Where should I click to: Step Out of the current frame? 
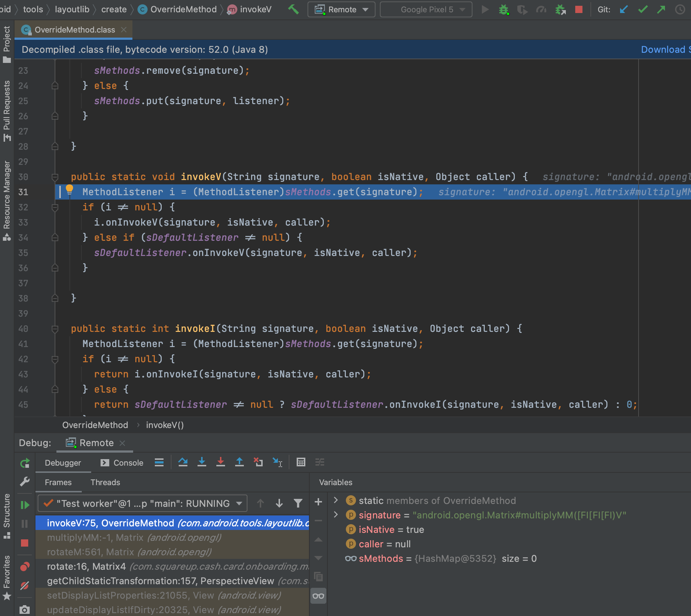tap(240, 462)
